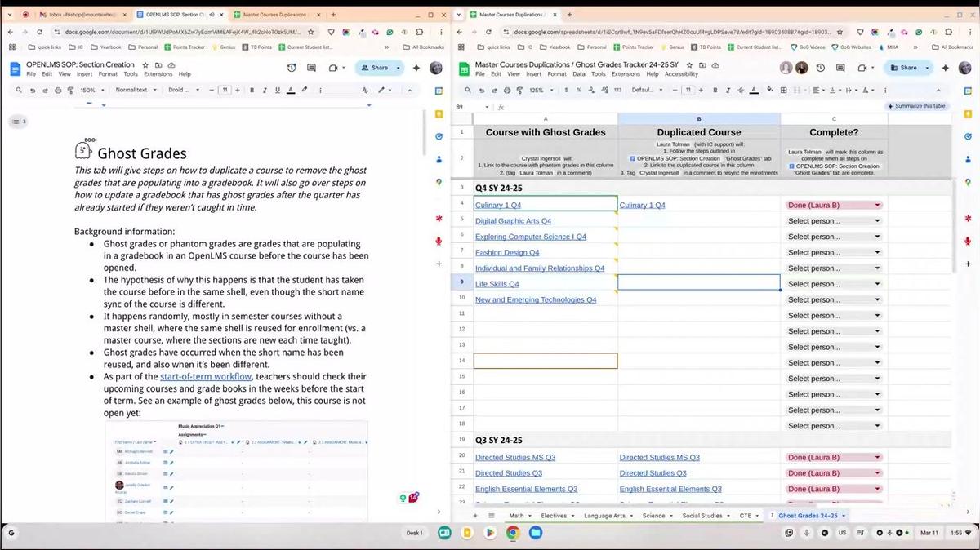Open the Normal text style dropdown
The height and width of the screenshot is (550, 980).
[135, 90]
